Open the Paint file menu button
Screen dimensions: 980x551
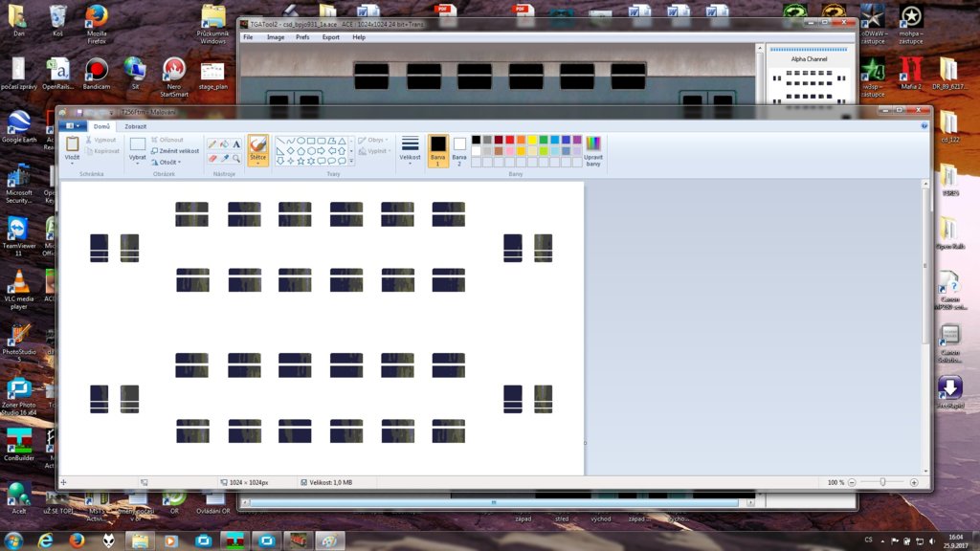click(x=73, y=126)
